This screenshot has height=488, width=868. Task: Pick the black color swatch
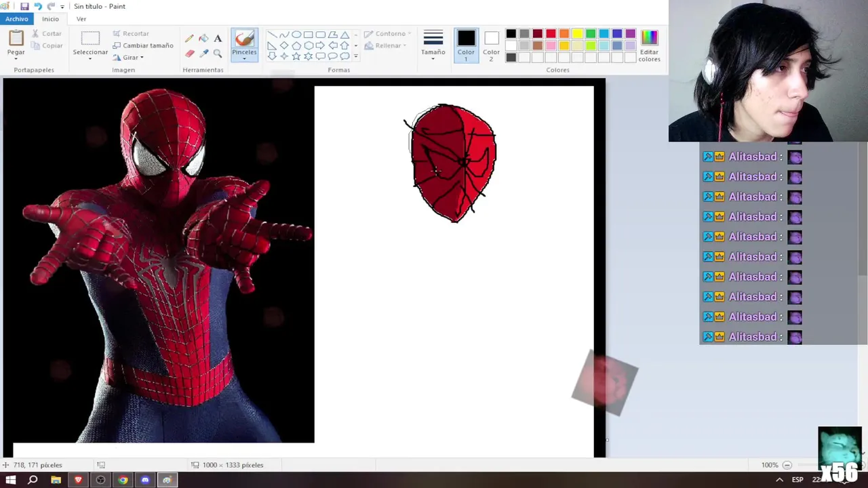tap(511, 34)
